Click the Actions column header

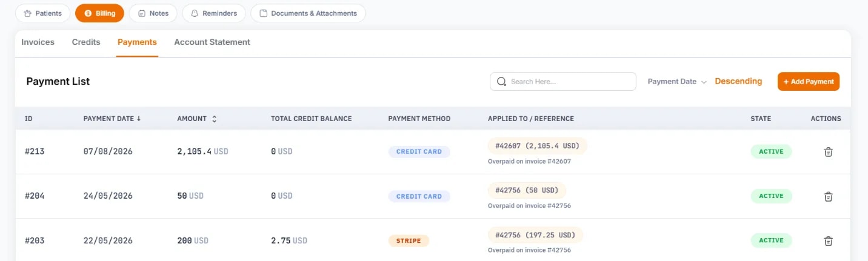coord(826,119)
